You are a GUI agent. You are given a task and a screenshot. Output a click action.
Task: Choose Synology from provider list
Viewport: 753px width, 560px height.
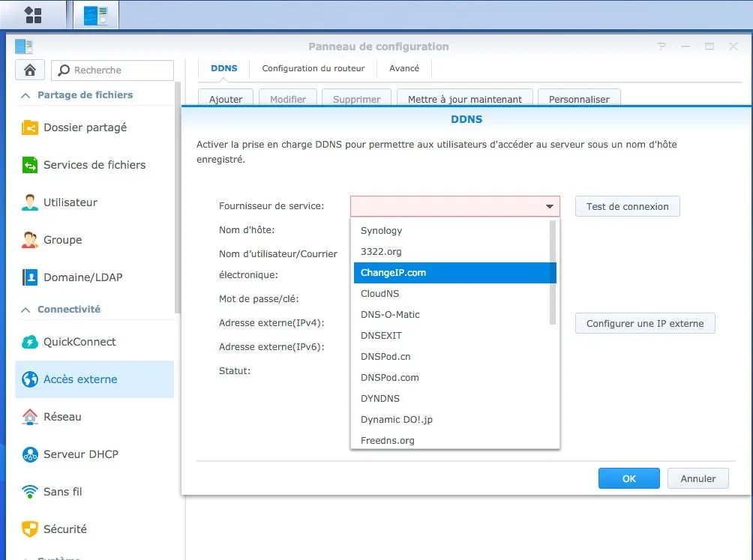454,231
